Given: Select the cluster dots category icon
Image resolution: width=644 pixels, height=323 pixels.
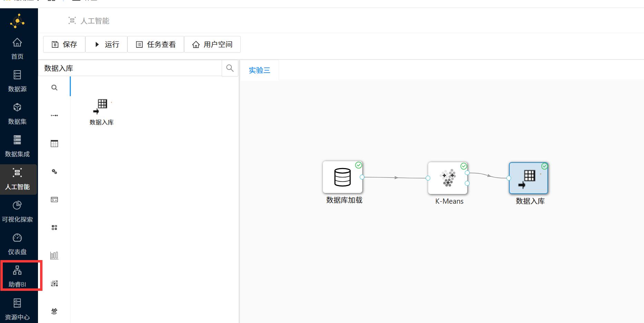Looking at the screenshot, I should click(54, 312).
